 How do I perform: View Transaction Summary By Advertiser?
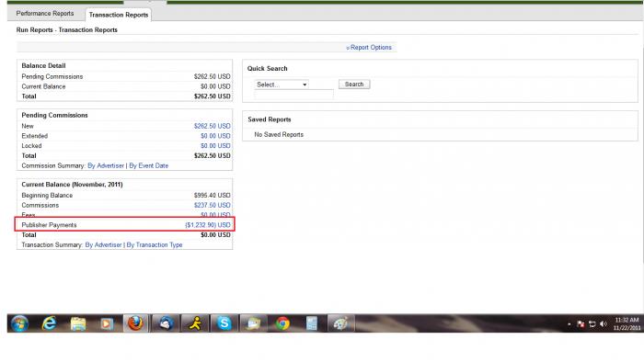click(x=103, y=244)
